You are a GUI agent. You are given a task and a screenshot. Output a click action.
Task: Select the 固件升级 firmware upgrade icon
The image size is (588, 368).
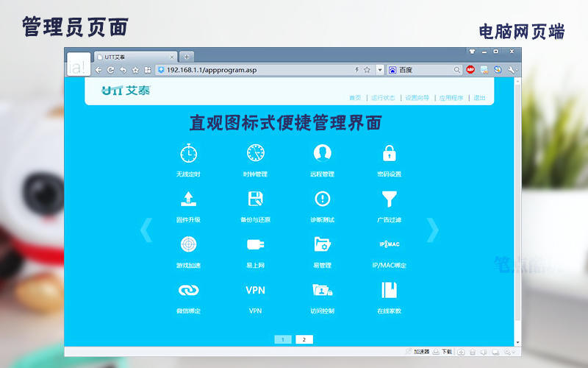pos(188,199)
